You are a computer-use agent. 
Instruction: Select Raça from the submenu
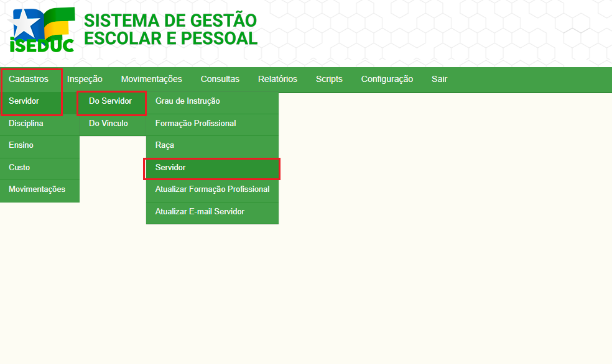pyautogui.click(x=165, y=145)
